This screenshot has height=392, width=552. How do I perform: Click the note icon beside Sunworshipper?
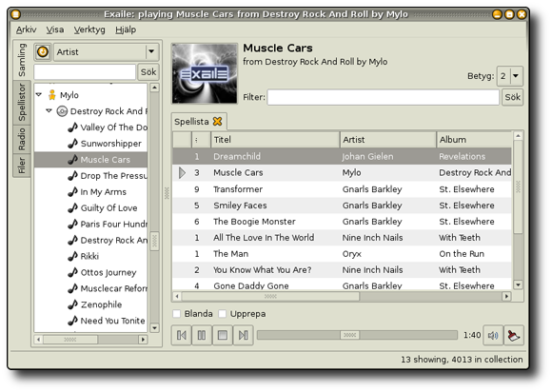point(72,144)
